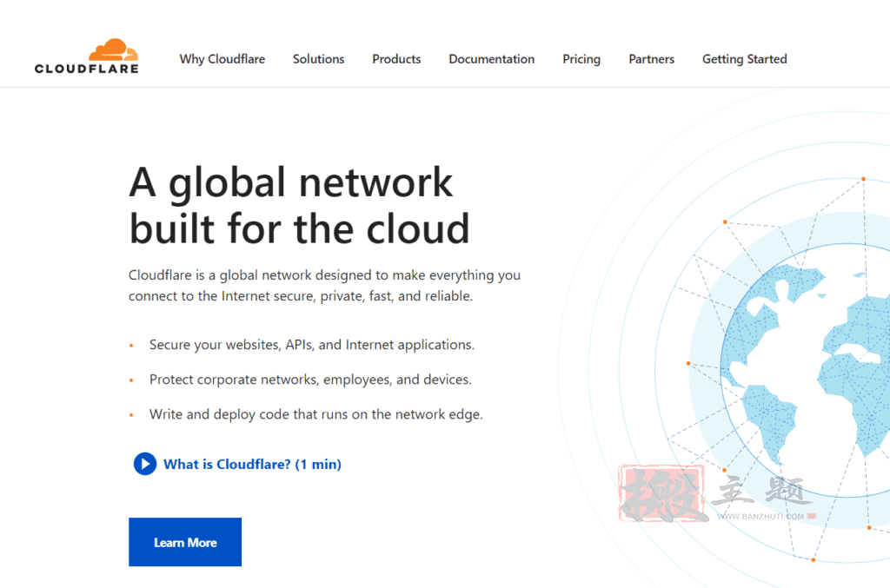Open the Why Cloudflare menu
The height and width of the screenshot is (588, 890).
tap(222, 59)
